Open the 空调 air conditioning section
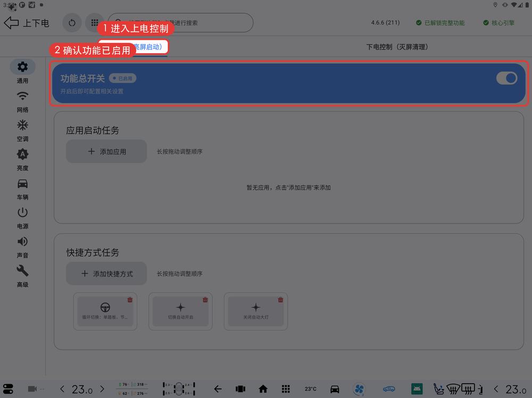The image size is (532, 398). point(22,130)
